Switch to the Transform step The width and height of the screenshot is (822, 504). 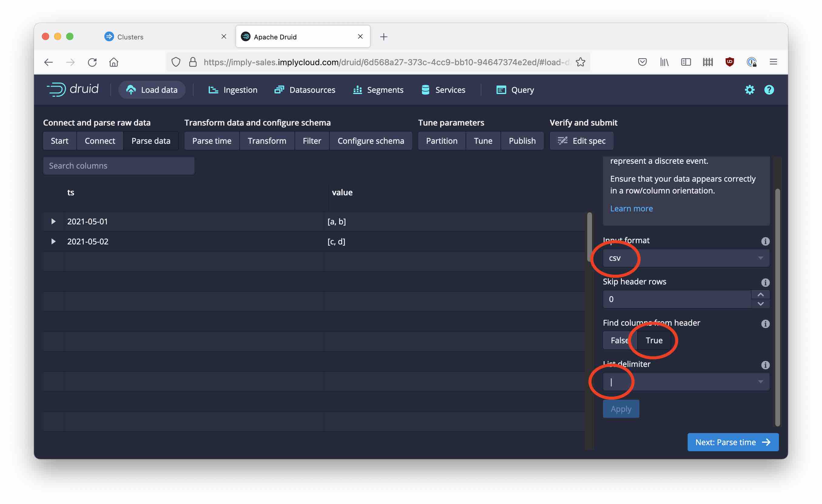click(267, 140)
